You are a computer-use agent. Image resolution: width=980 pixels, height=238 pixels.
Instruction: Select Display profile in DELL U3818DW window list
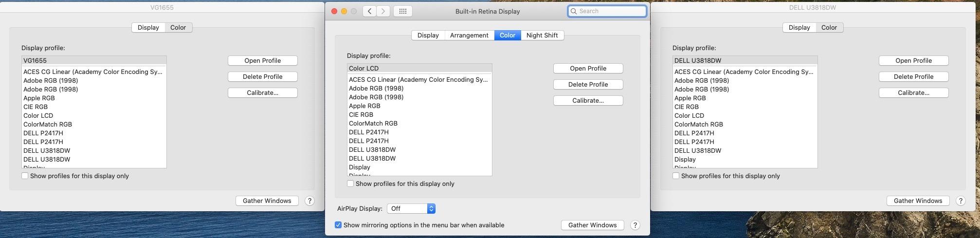745,159
